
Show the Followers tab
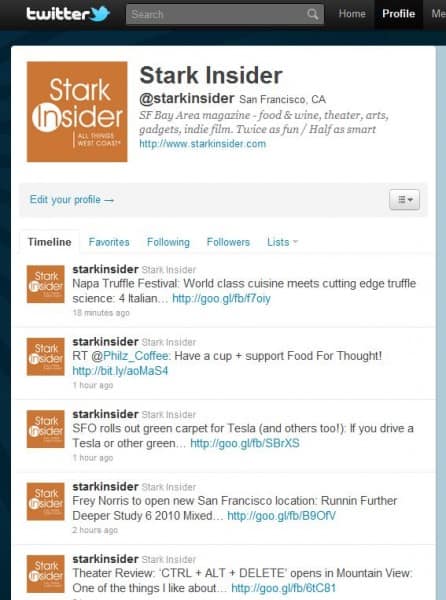[x=228, y=242]
